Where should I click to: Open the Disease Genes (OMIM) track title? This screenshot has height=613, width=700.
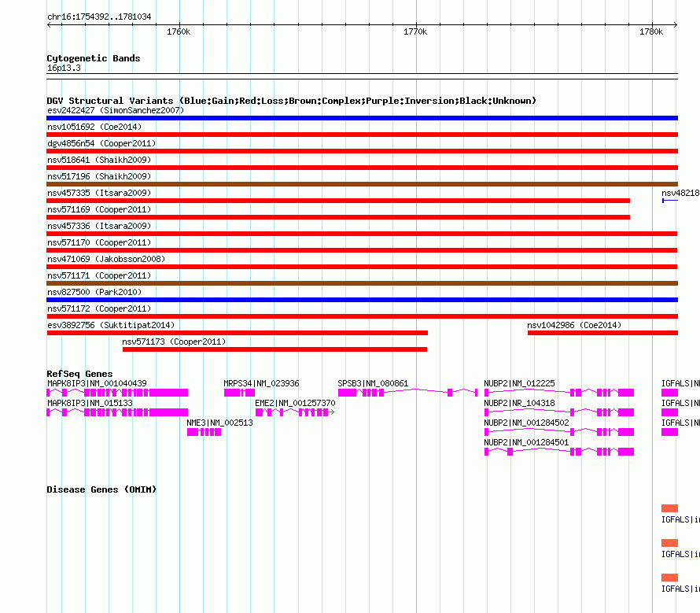click(x=101, y=489)
